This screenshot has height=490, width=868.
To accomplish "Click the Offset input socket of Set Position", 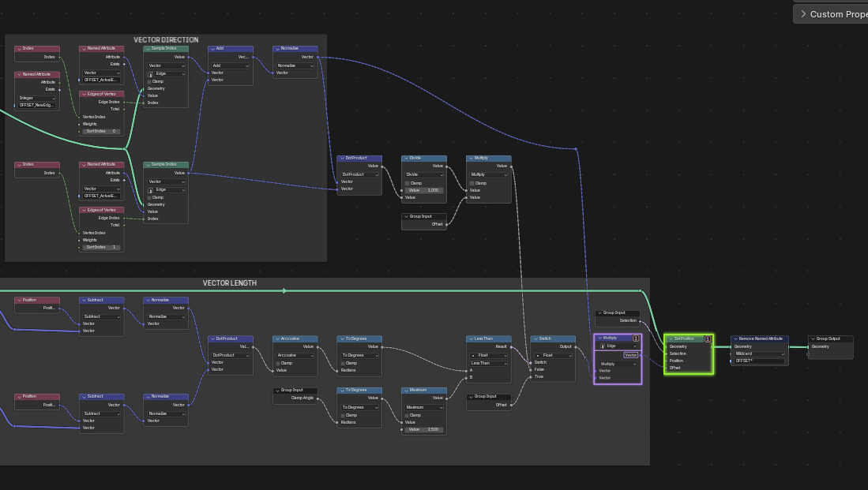I will click(666, 368).
